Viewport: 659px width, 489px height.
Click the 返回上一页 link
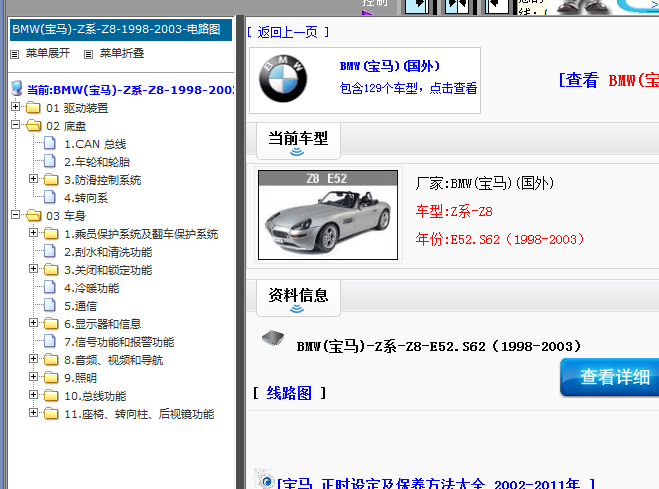coord(288,32)
